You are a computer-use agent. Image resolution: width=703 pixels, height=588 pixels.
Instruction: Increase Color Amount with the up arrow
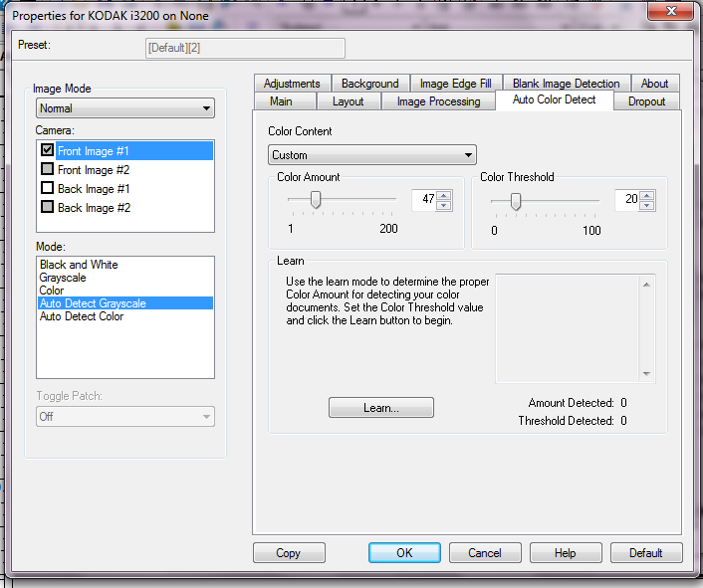(x=444, y=195)
